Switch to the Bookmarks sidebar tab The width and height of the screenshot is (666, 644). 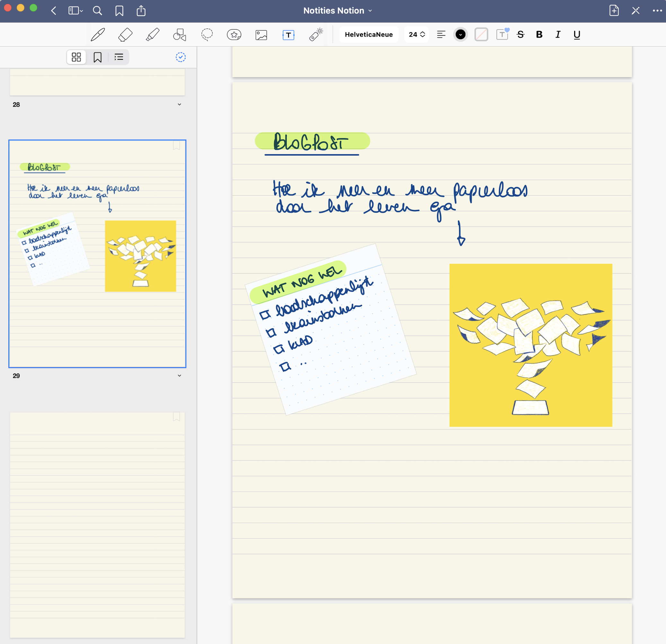point(97,57)
